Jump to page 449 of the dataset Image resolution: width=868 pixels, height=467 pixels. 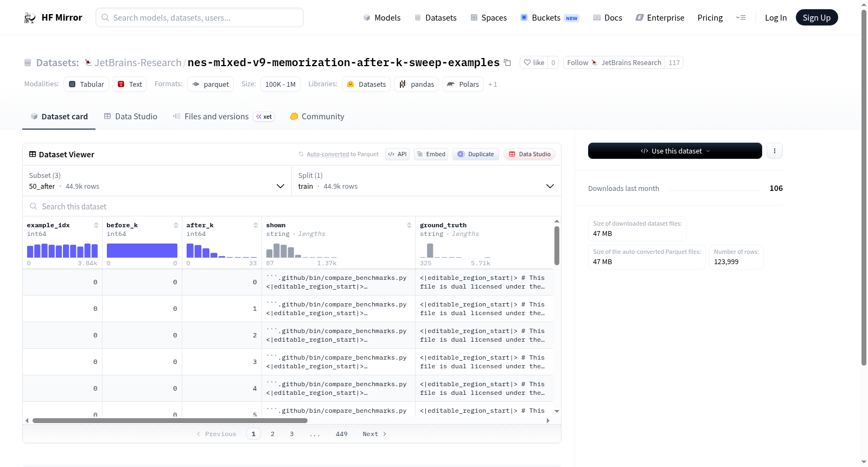(342, 434)
